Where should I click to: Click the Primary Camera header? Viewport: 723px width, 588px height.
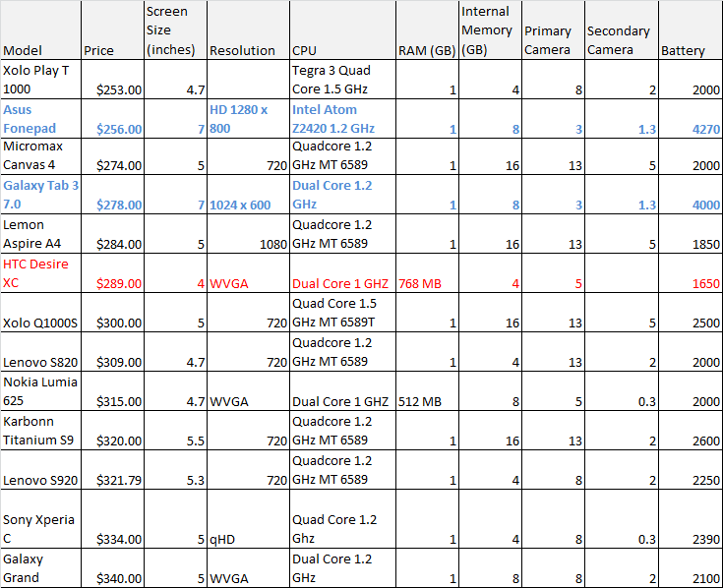tap(553, 29)
